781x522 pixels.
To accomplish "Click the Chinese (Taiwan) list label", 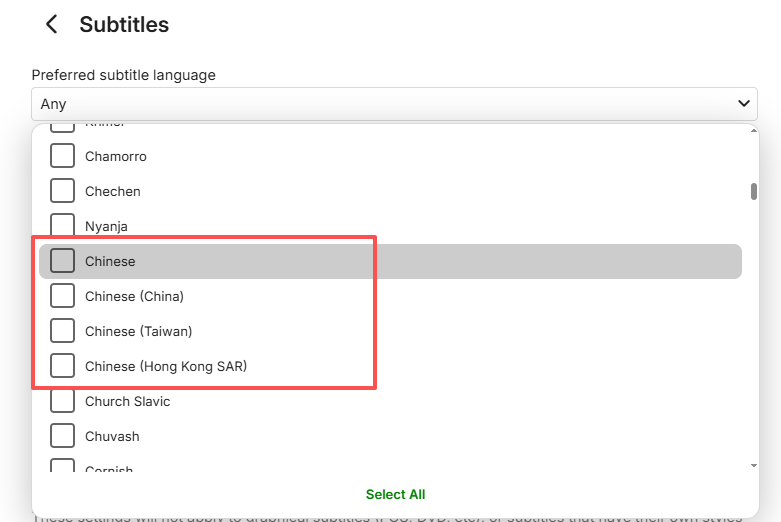I will pyautogui.click(x=138, y=331).
